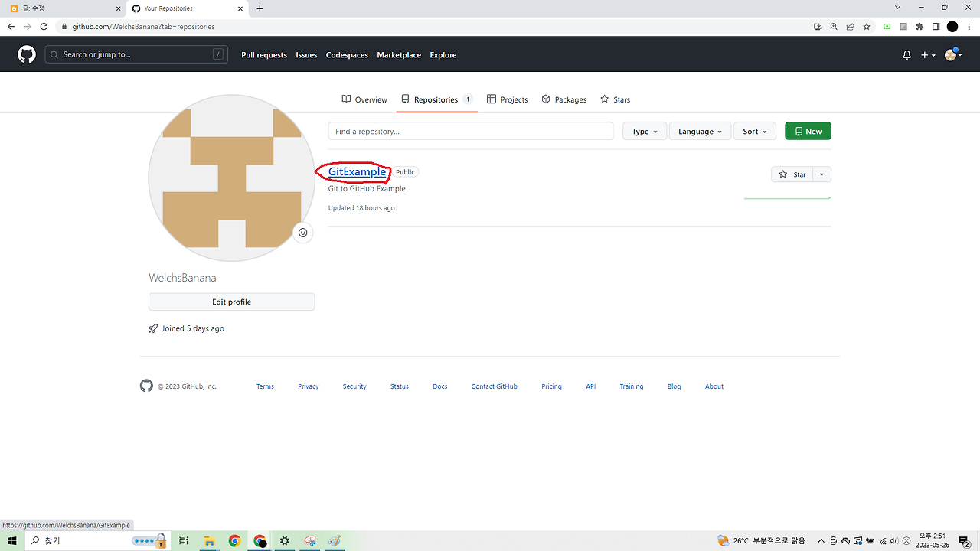This screenshot has width=980, height=551.
Task: Bookmark this page with the star icon
Action: tap(867, 26)
